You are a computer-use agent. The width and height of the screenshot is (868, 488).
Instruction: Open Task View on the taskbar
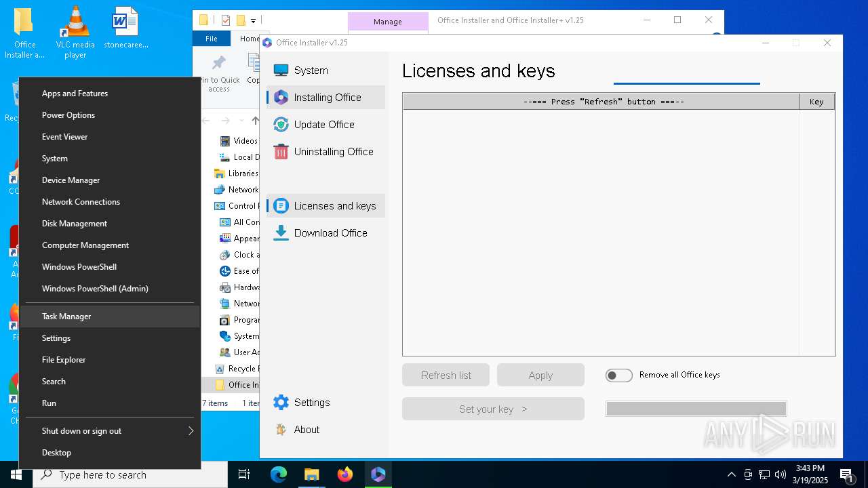tap(244, 474)
